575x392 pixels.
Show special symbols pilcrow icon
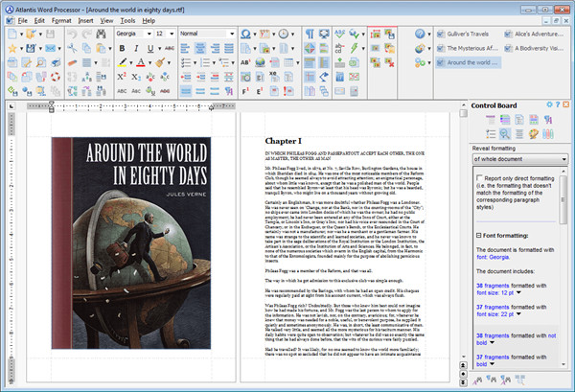tap(310, 35)
